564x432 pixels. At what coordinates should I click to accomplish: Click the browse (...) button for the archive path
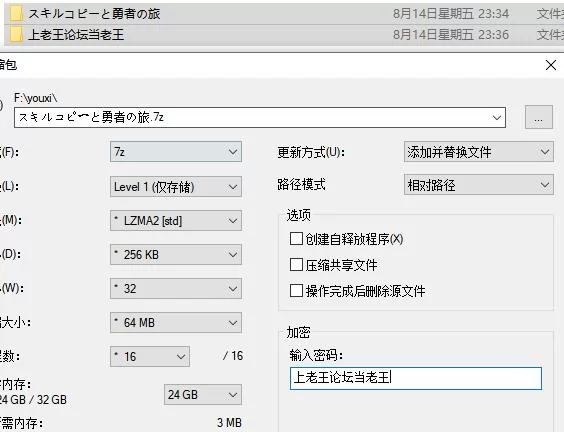(538, 117)
